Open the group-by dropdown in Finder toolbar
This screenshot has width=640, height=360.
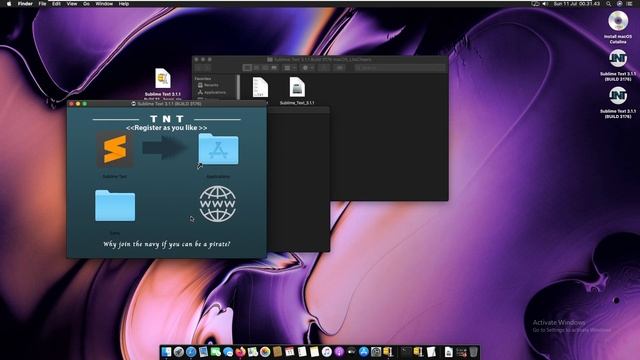click(x=290, y=68)
